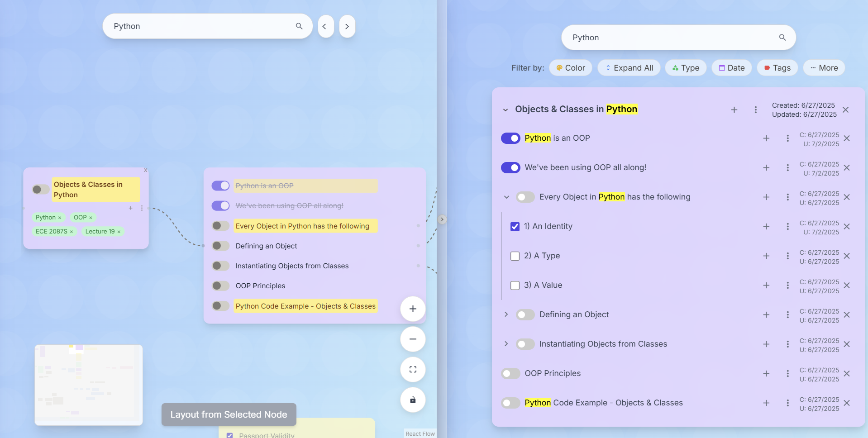Image resolution: width=868 pixels, height=438 pixels.
Task: Add item under OOP Principles list row
Action: pyautogui.click(x=766, y=374)
